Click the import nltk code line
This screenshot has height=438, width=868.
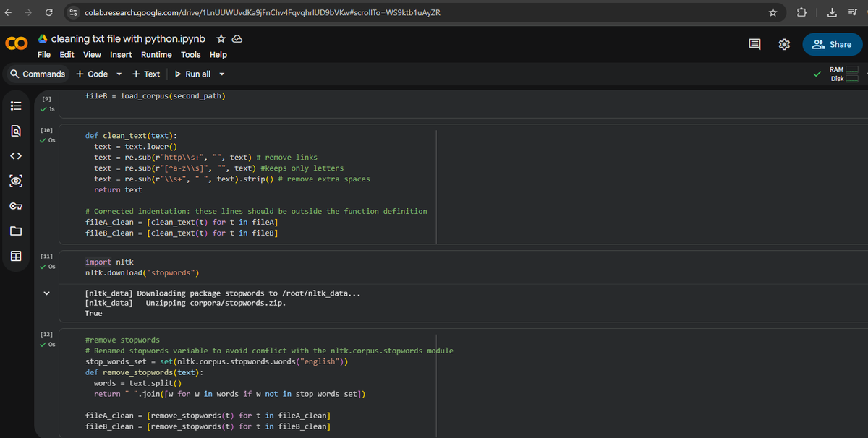109,262
